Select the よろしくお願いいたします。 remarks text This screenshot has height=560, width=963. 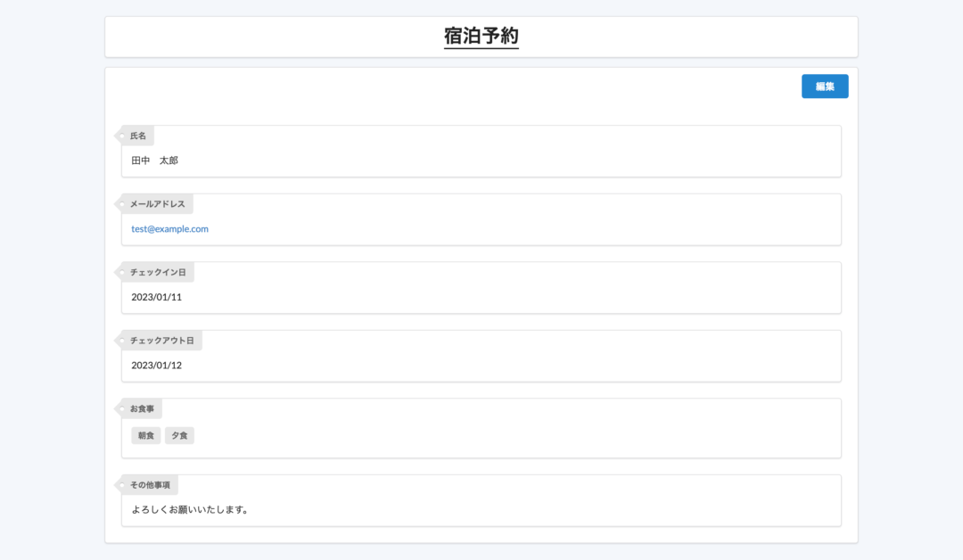point(189,510)
